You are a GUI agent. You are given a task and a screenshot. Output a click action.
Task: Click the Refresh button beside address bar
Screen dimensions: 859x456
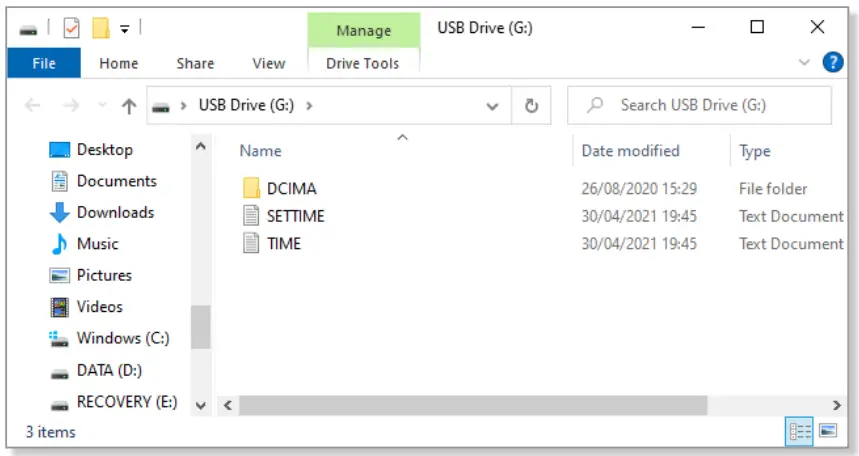[x=532, y=105]
